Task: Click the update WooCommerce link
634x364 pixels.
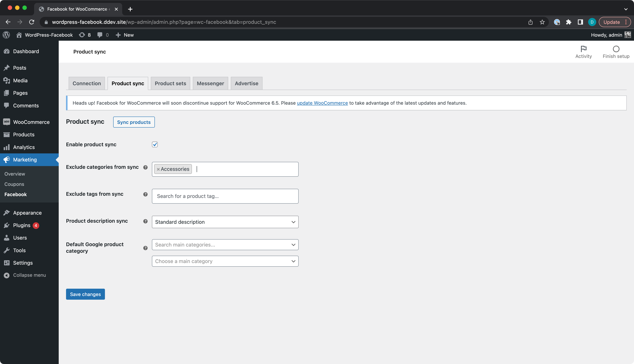Action: coord(322,103)
